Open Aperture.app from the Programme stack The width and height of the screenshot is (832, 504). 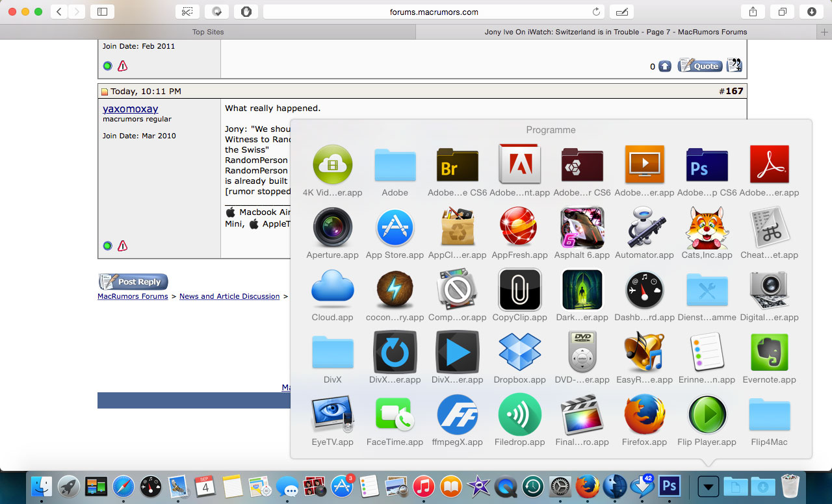click(333, 227)
